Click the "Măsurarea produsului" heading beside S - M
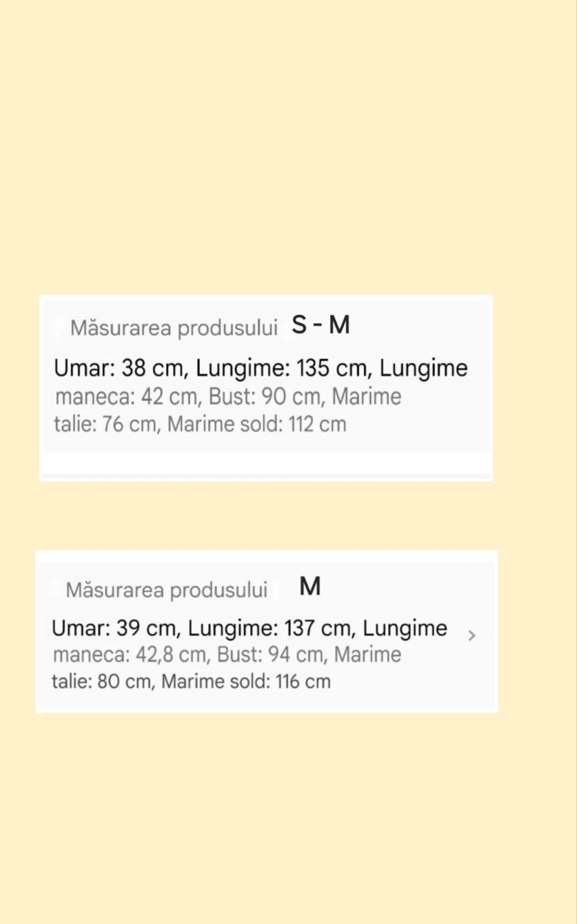Screen dimensions: 577x924 pyautogui.click(x=174, y=328)
